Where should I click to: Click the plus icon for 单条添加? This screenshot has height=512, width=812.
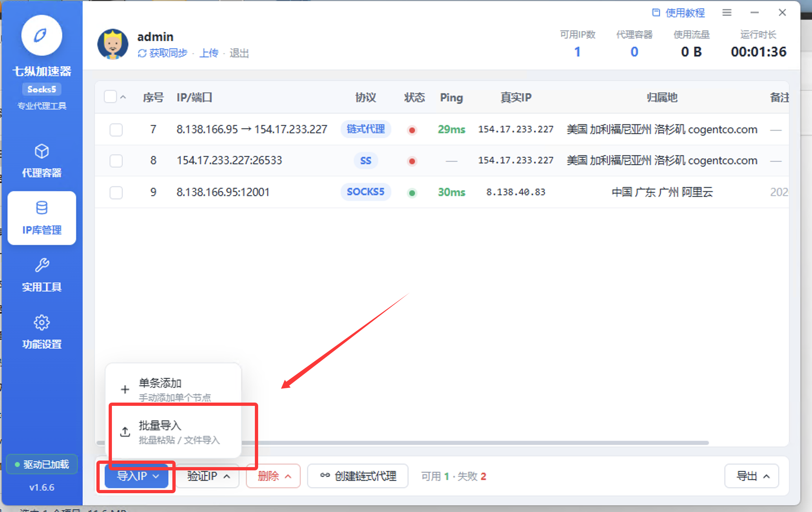[x=125, y=390]
